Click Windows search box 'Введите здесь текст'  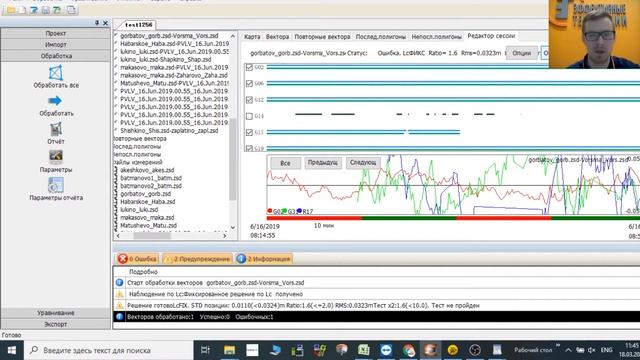pyautogui.click(x=108, y=350)
